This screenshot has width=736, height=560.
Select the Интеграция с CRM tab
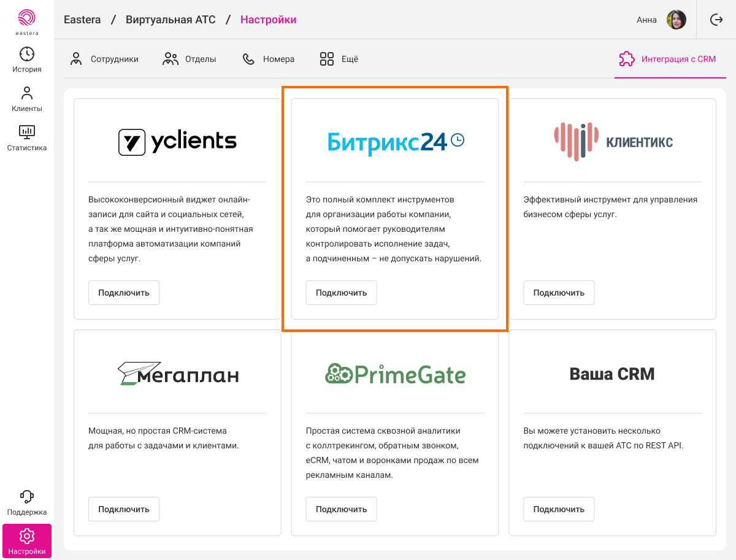point(667,59)
